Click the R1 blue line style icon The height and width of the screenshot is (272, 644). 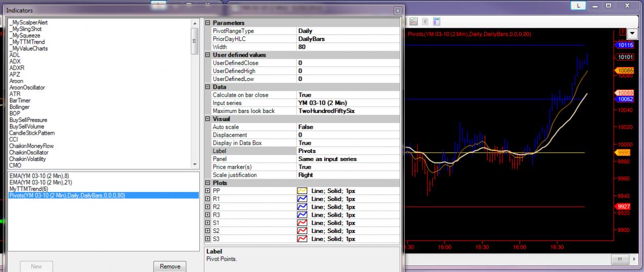[x=302, y=199]
